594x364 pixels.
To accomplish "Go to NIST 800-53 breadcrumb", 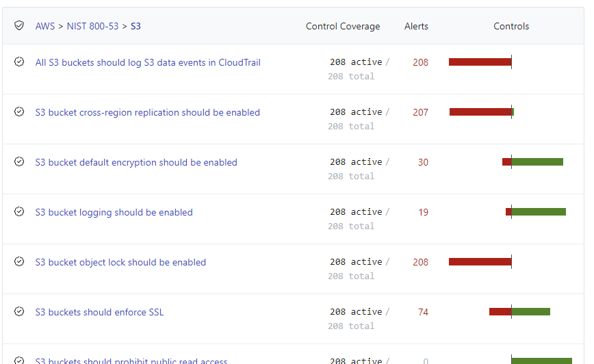I will click(93, 26).
